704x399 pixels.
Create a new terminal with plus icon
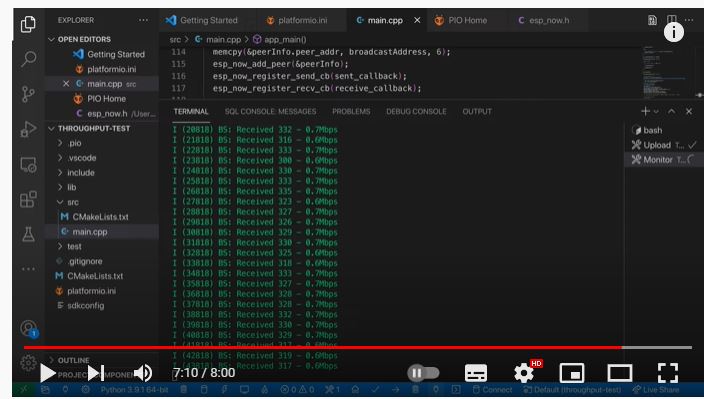[x=645, y=111]
